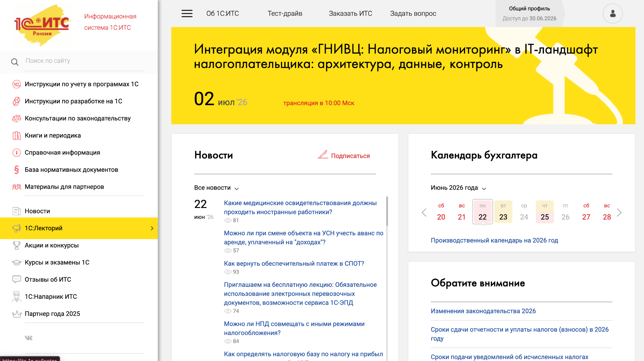
Task: Click icon beside Инструкции по разработке на 1С
Action: [x=16, y=101]
